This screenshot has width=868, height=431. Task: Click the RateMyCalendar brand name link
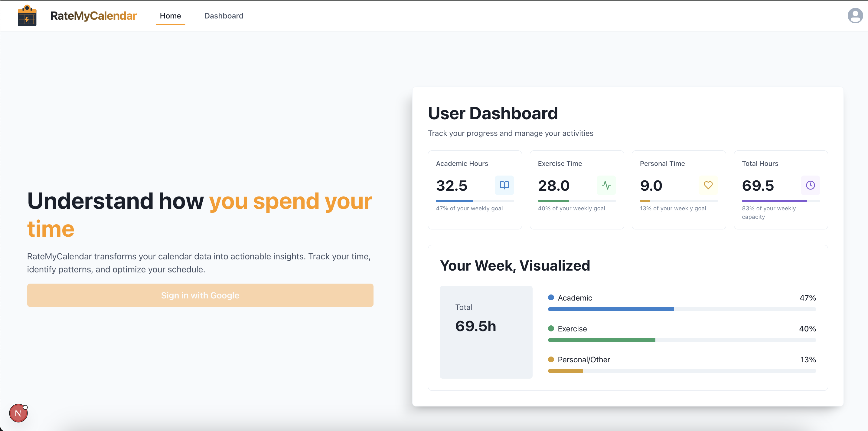(x=93, y=16)
